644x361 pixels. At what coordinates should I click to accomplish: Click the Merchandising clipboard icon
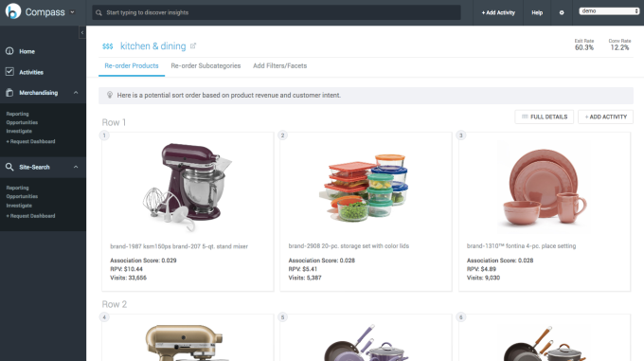(9, 93)
